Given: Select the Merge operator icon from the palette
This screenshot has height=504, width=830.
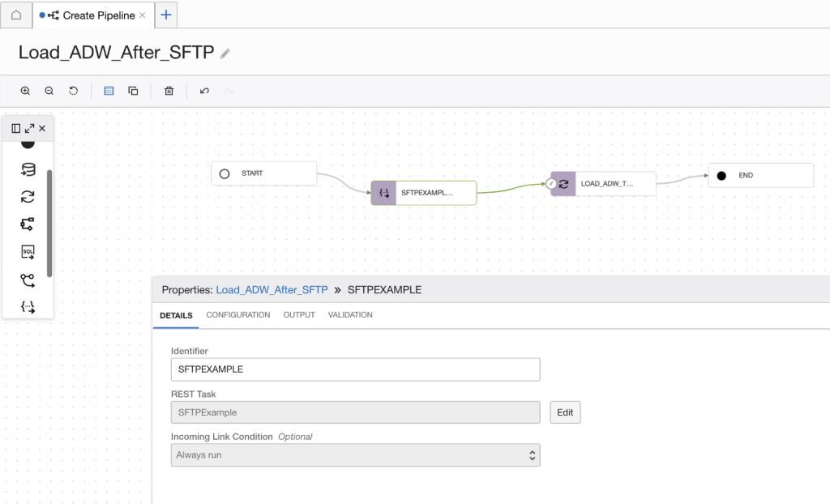Looking at the screenshot, I should 27,280.
